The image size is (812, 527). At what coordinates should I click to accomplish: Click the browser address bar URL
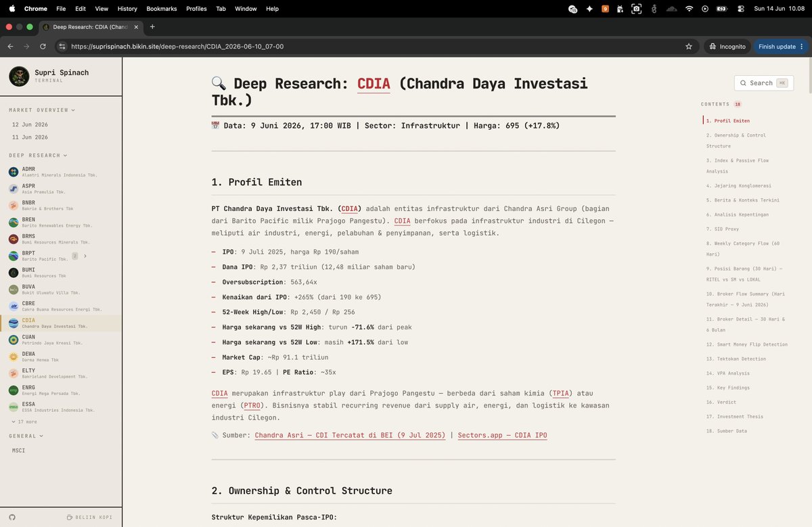177,47
